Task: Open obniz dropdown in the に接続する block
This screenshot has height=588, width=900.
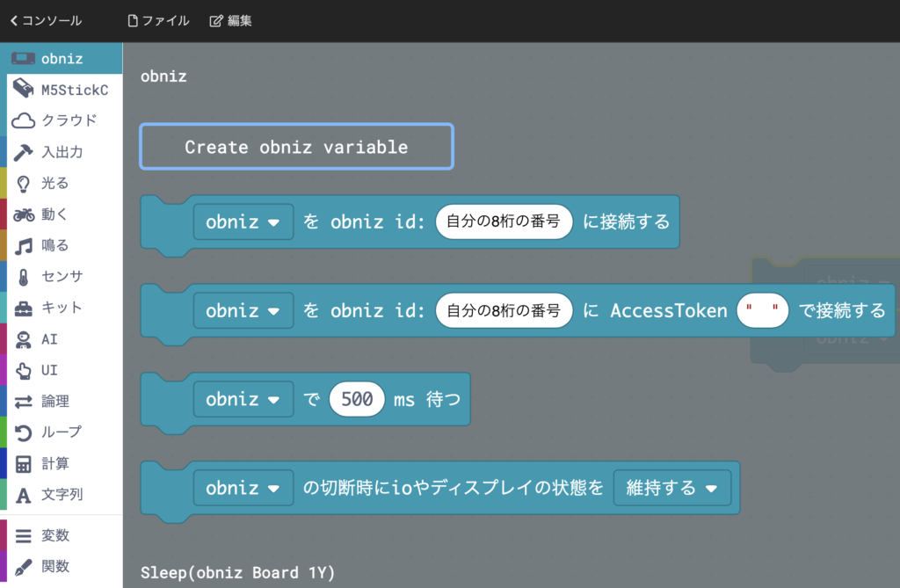Action: (243, 221)
